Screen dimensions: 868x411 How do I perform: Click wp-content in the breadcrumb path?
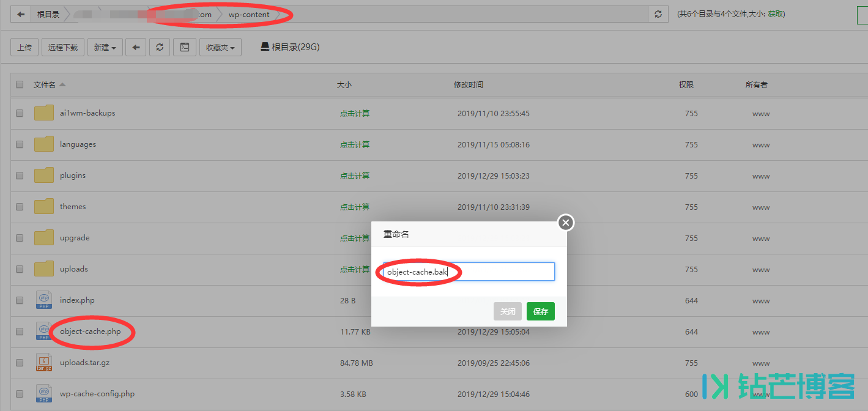point(249,15)
